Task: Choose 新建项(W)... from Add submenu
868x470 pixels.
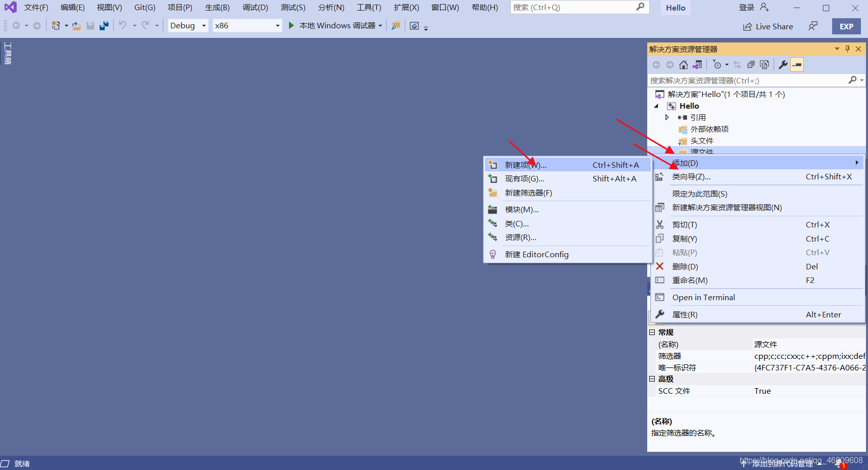Action: [x=567, y=165]
